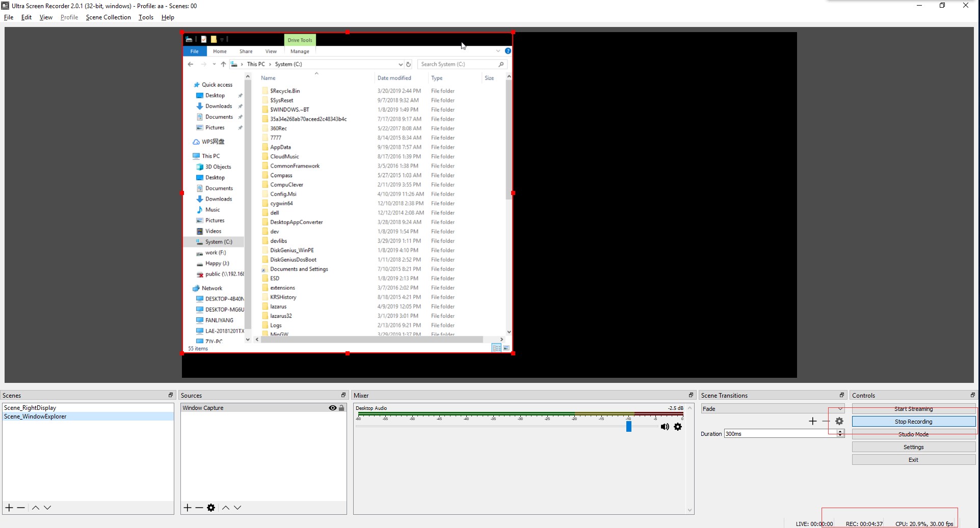Open transition properties gear icon

839,421
